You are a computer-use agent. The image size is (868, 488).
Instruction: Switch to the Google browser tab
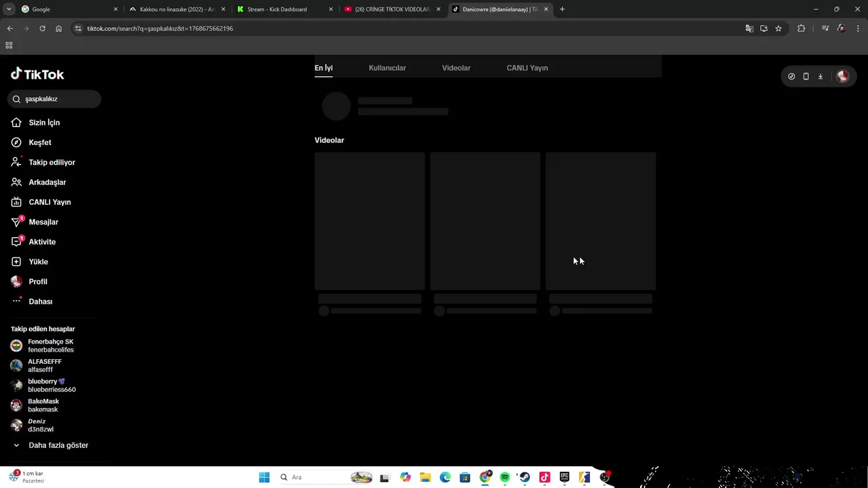[x=68, y=9]
